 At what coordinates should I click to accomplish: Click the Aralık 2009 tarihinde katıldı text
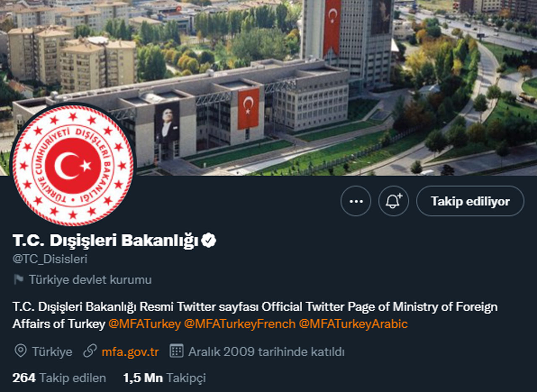[x=266, y=351]
